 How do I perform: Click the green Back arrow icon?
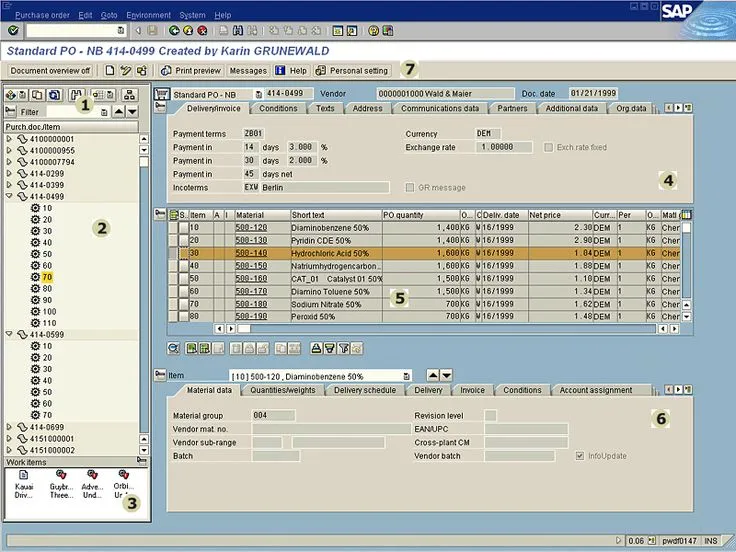174,31
